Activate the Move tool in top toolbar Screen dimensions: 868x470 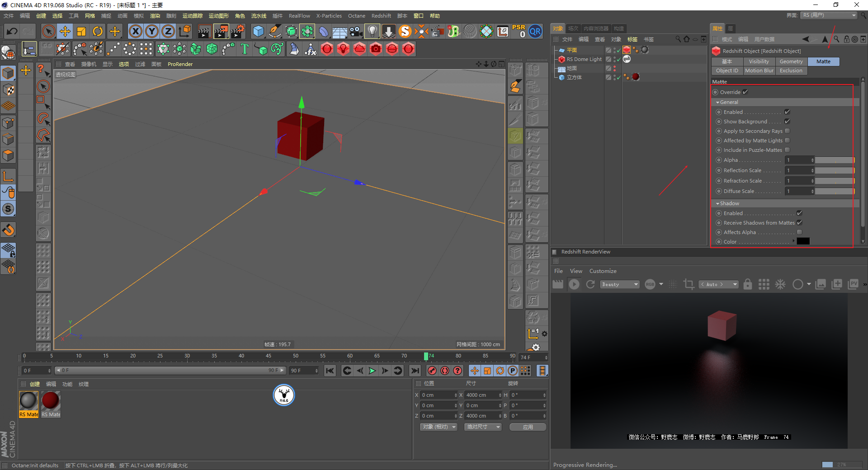tap(65, 31)
